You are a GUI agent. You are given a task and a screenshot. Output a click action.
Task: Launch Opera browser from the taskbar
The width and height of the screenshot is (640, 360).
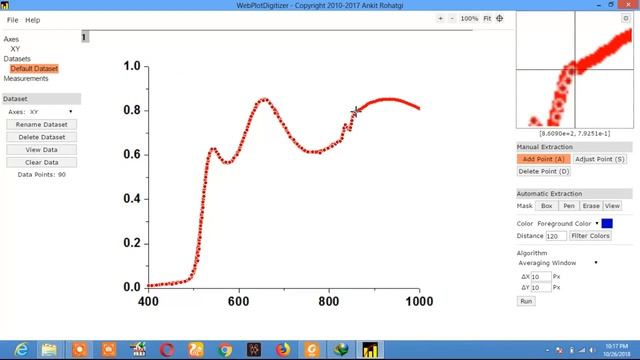167,350
